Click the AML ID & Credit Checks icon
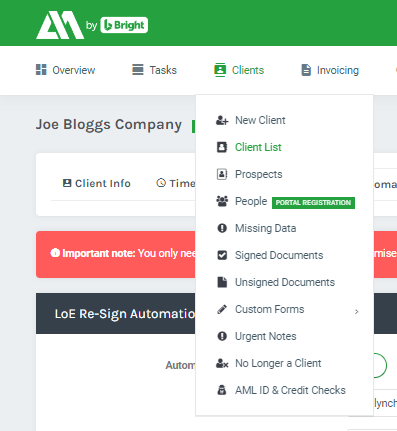Screen dimensions: 397x431 click(222, 390)
